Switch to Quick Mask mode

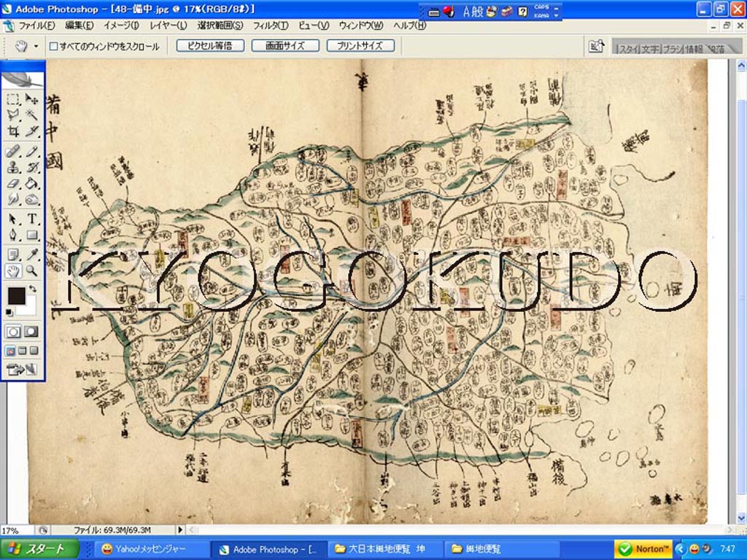(x=31, y=332)
